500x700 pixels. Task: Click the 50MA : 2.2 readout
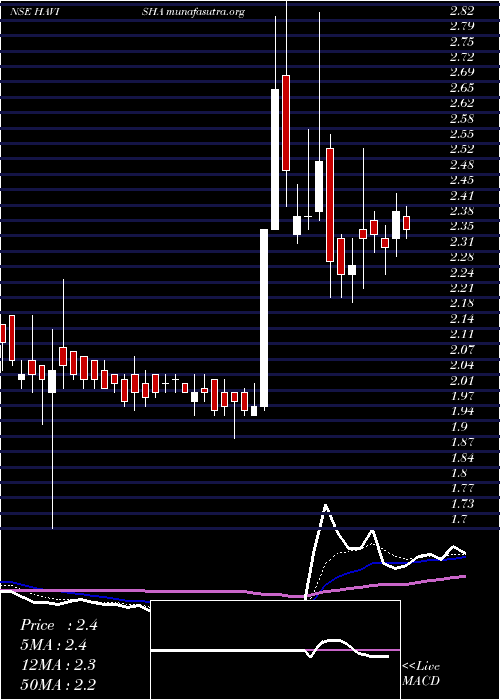click(x=58, y=684)
